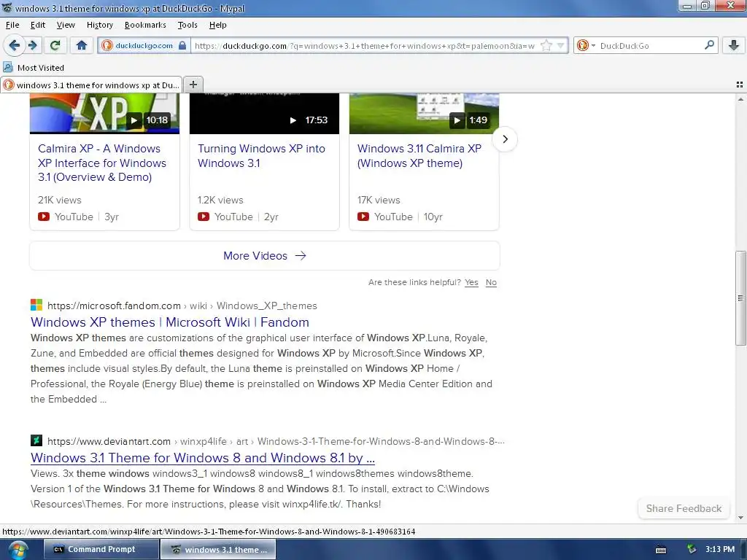Open the Most Visited bookmarks folder

tap(34, 68)
